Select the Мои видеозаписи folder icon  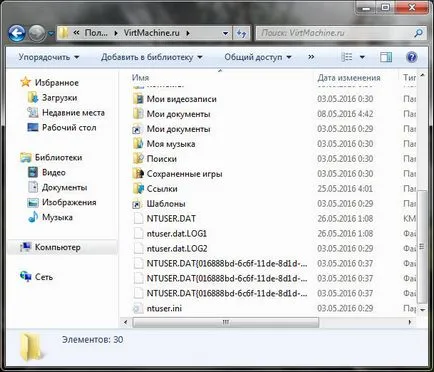coord(138,99)
